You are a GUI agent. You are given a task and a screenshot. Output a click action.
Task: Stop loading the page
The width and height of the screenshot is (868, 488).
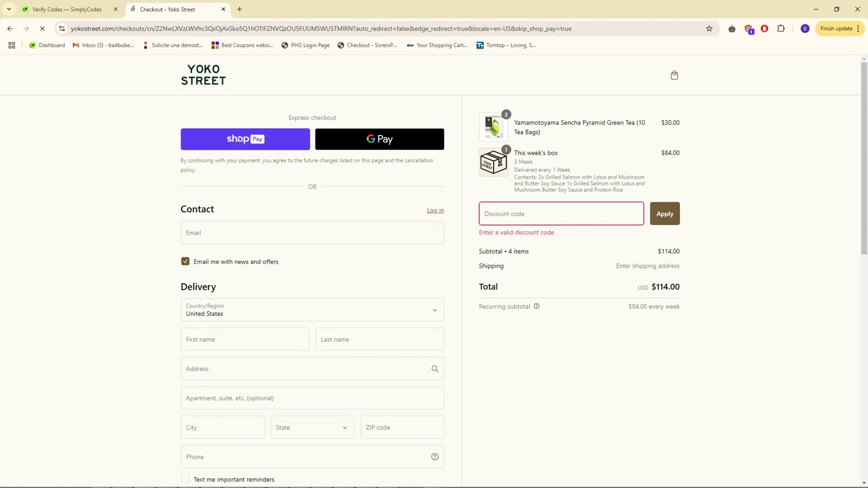(x=42, y=28)
